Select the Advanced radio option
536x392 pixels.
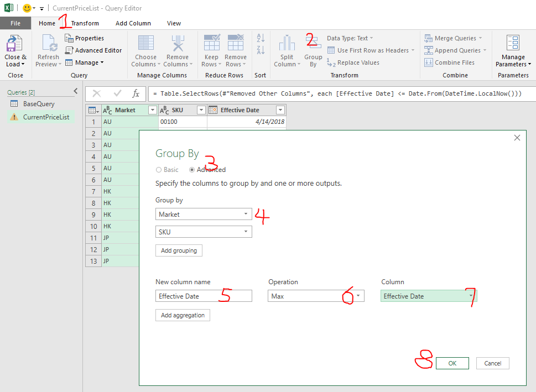click(192, 170)
